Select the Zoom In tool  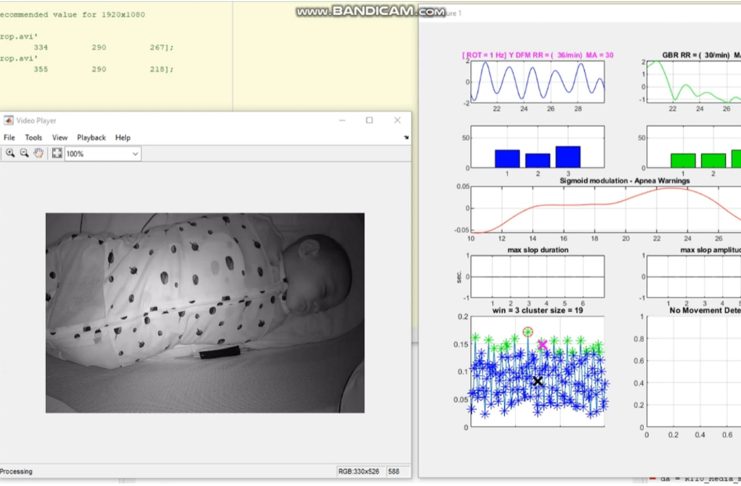10,154
